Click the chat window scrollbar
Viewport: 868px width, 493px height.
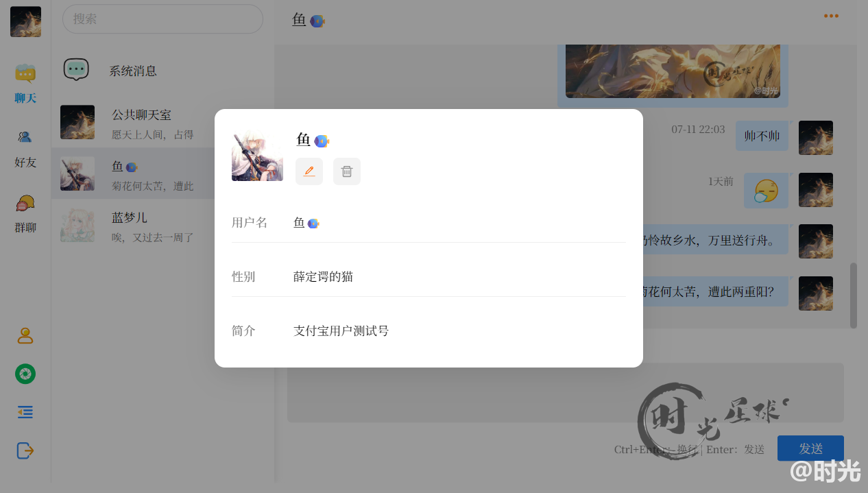click(x=853, y=288)
